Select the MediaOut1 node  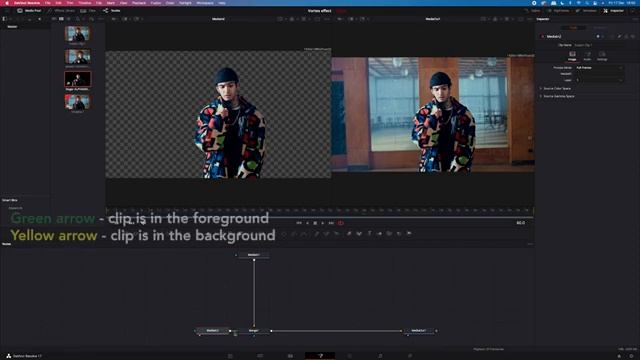coord(419,331)
